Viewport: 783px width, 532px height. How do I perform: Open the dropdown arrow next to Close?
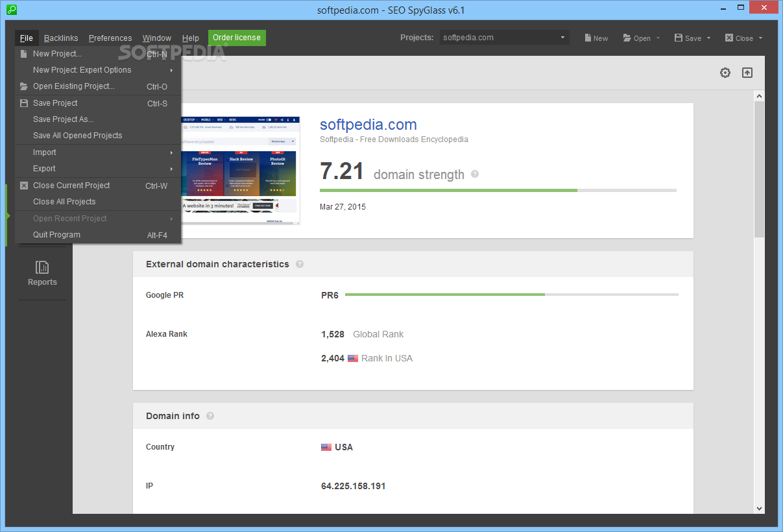pos(760,38)
